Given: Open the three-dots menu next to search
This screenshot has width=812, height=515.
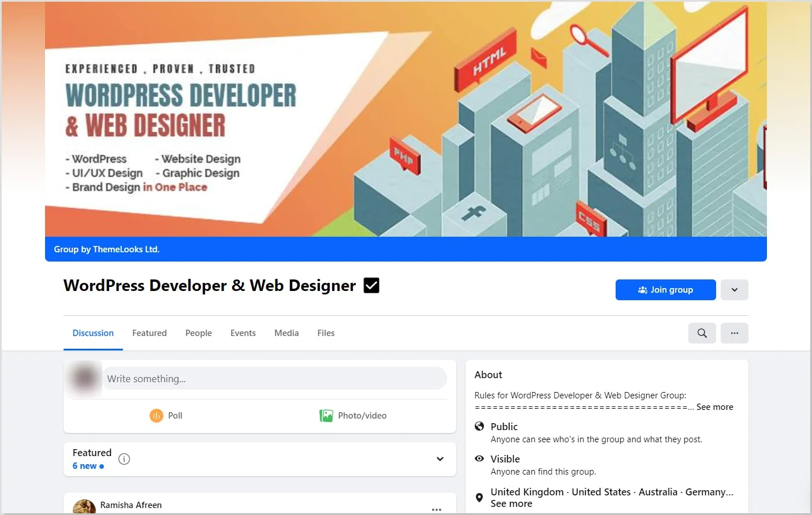Looking at the screenshot, I should pyautogui.click(x=735, y=333).
